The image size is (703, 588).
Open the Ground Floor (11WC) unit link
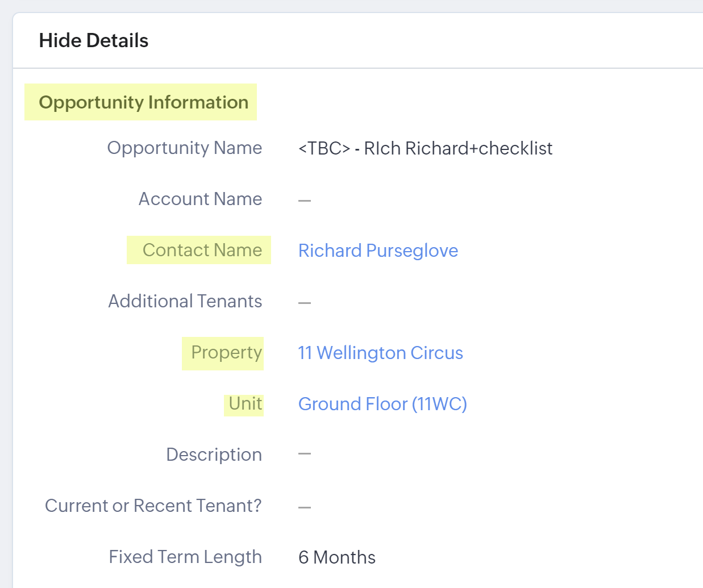coord(382,404)
